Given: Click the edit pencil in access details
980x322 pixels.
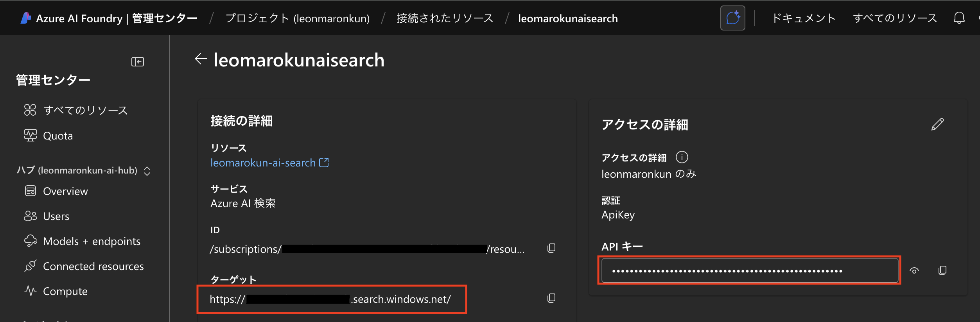Looking at the screenshot, I should [x=937, y=124].
